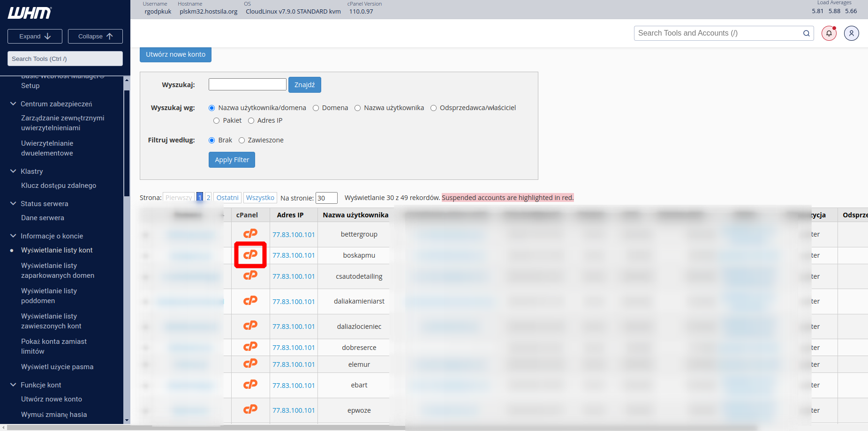Viewport: 868px width, 431px height.
Task: Click sidebar scrollbar down arrow
Action: (127, 420)
